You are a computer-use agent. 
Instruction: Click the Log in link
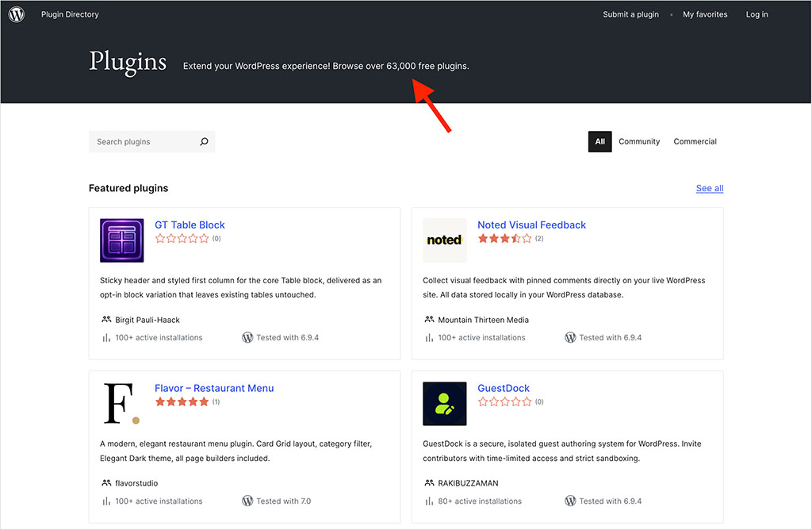[756, 14]
